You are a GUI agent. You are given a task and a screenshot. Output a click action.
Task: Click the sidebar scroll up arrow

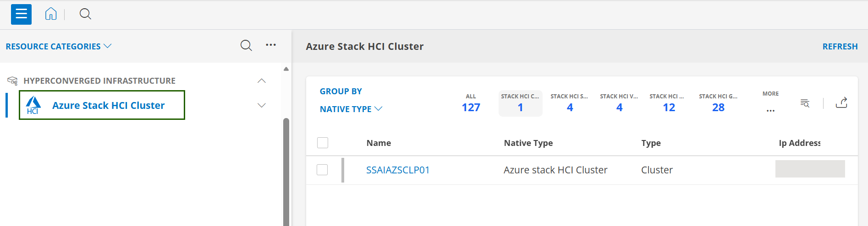(x=286, y=69)
